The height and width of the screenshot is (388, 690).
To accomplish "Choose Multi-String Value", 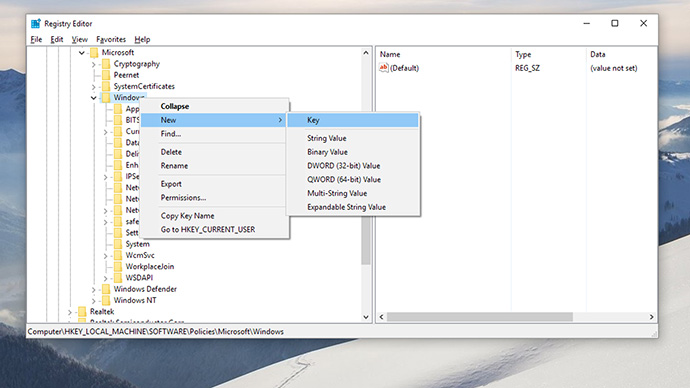I will pos(353,193).
